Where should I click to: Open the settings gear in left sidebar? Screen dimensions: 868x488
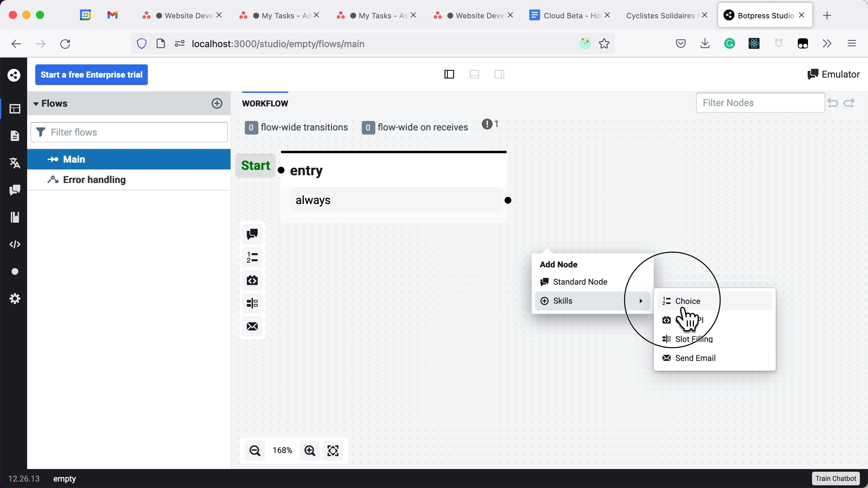click(x=15, y=299)
